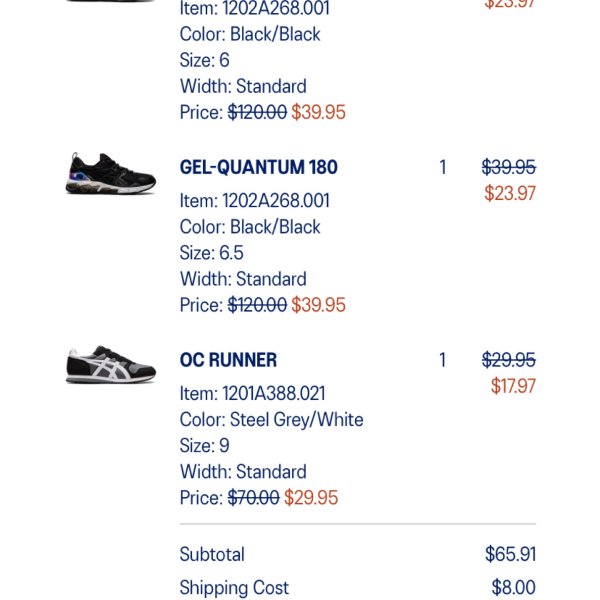Click the $17.97 discounted OC RUNNER price
This screenshot has height=600, width=600.
click(513, 386)
